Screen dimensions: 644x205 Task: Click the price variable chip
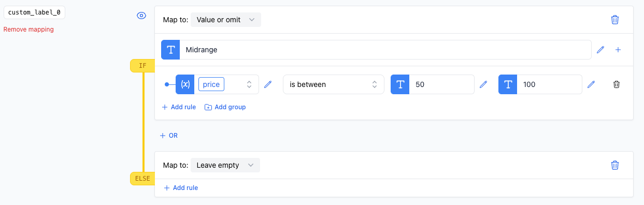[211, 84]
